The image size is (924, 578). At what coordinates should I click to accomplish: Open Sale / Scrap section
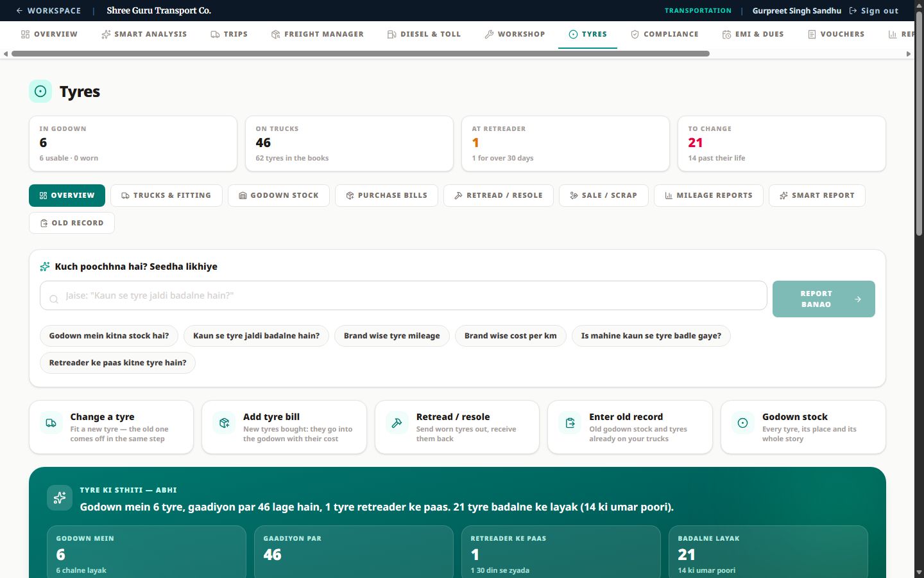603,195
